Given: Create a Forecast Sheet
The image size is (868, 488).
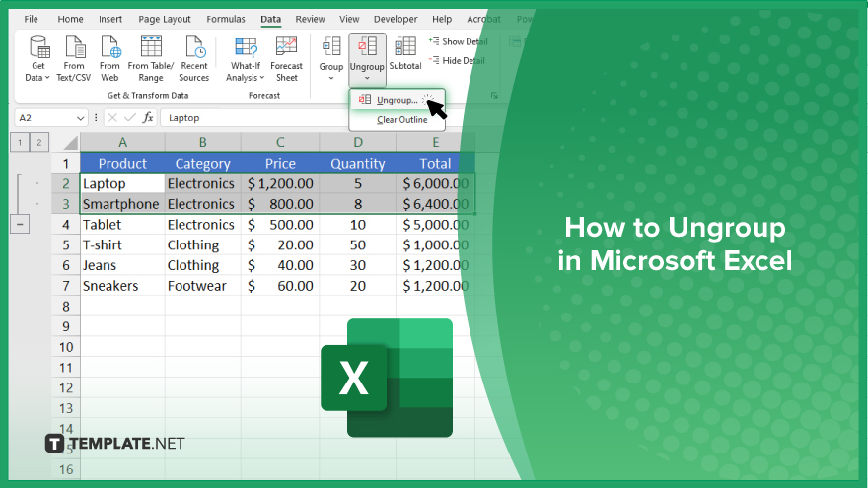Looking at the screenshot, I should tap(286, 59).
